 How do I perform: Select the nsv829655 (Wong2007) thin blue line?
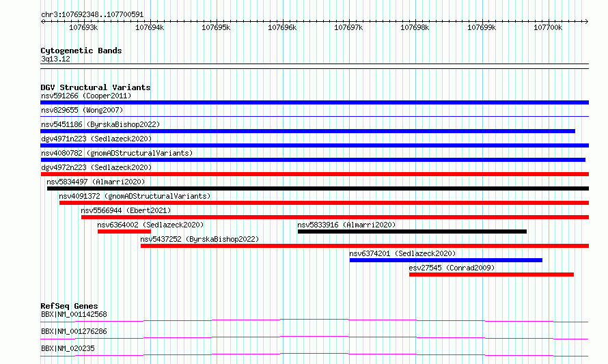pyautogui.click(x=314, y=116)
